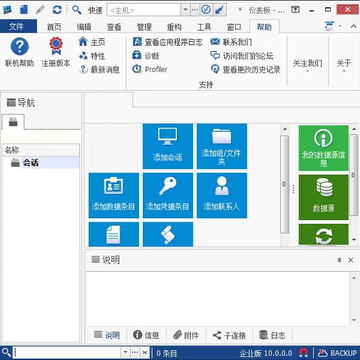Click the blue arrow connect button
This screenshot has width=360, height=360.
coord(219,10)
